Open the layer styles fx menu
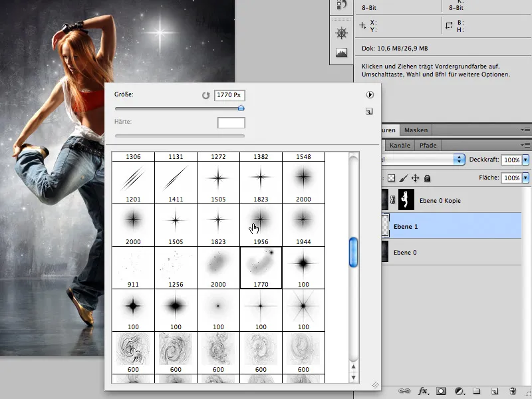This screenshot has width=532, height=399. [x=424, y=390]
